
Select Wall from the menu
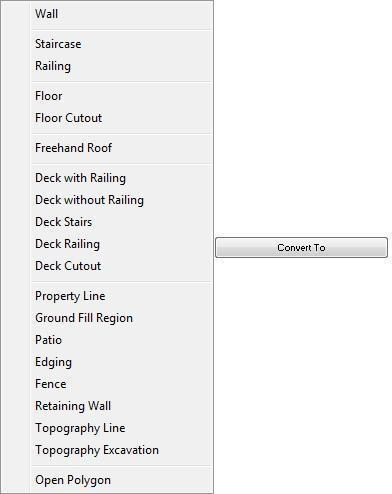click(122, 14)
